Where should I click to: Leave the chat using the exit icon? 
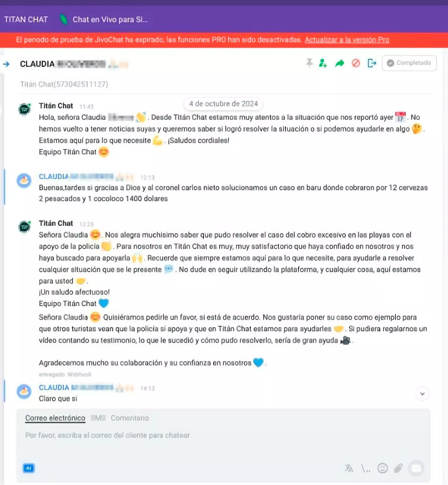coord(372,63)
